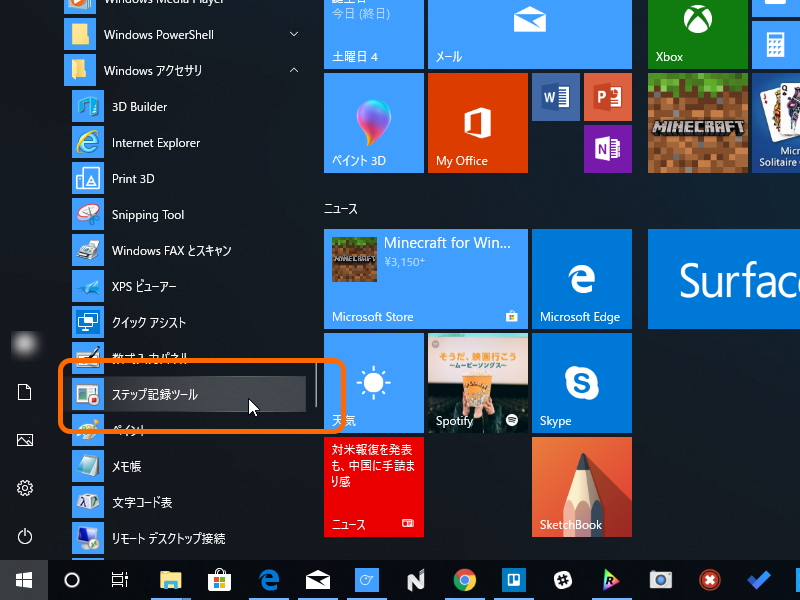This screenshot has width=800, height=600.
Task: Open メモ帳 (Notepad)
Action: 130,466
